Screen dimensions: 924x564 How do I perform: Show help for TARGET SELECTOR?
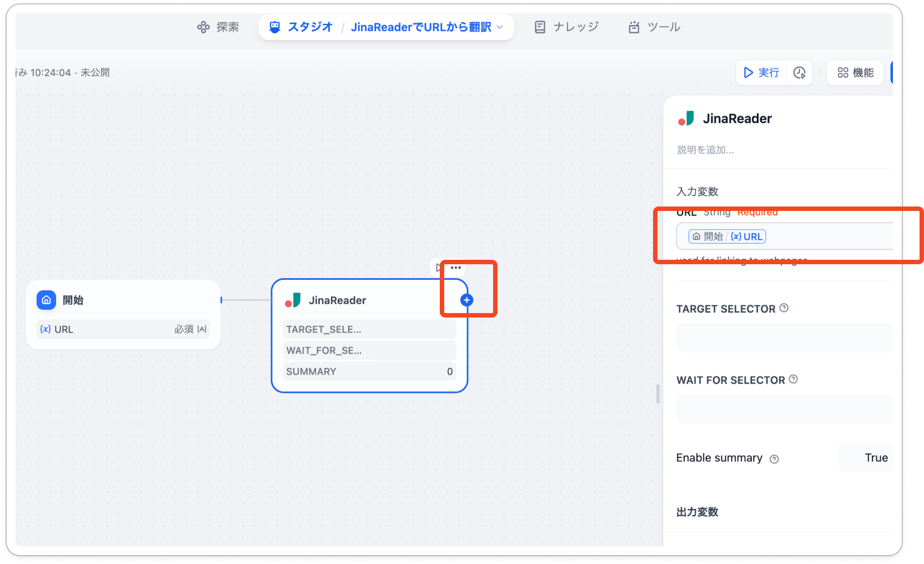[784, 308]
